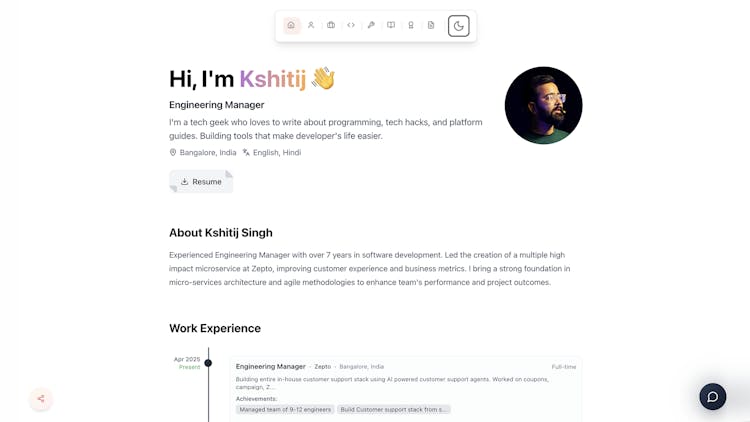Click the About Kshitij Singh heading
This screenshot has height=422, width=750.
[221, 233]
